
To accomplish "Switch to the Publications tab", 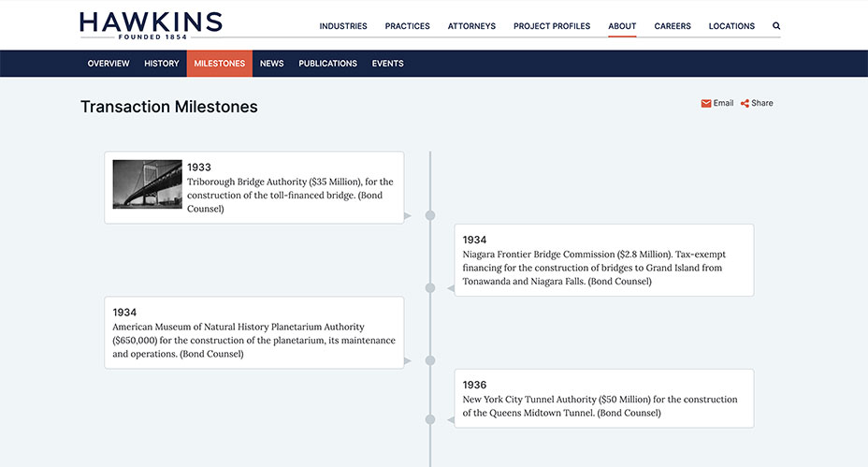I will [x=327, y=63].
